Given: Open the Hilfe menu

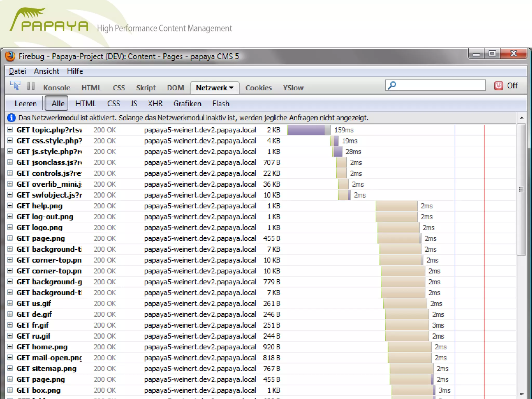Looking at the screenshot, I should tap(75, 71).
